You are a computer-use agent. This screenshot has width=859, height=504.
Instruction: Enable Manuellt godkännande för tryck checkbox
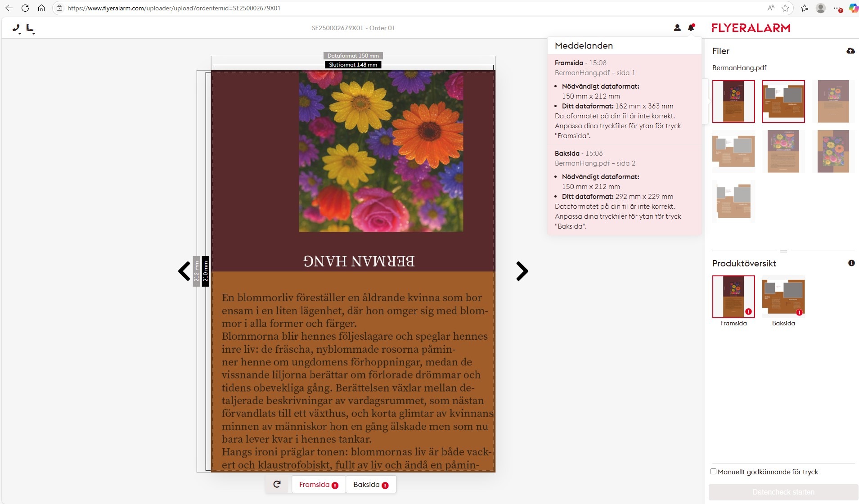(713, 472)
